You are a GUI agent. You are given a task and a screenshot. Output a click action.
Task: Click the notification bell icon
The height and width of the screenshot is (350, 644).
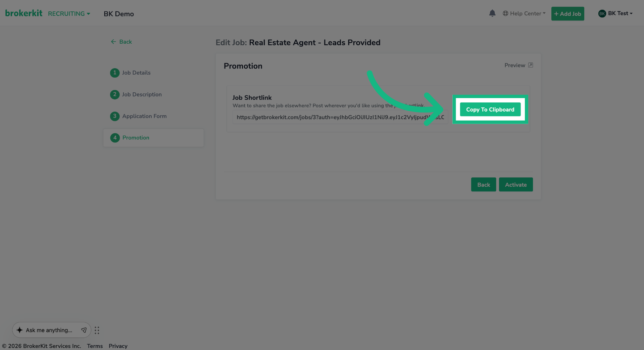pos(492,13)
